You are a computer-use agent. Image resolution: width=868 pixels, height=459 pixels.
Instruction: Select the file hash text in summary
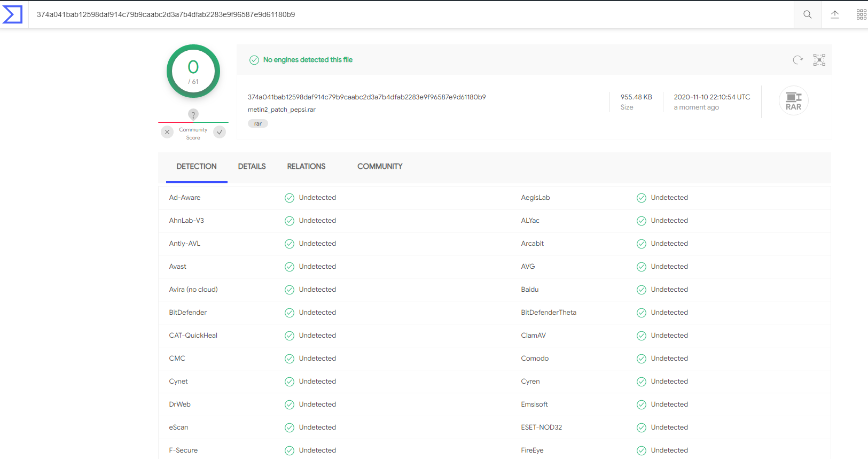pos(366,97)
